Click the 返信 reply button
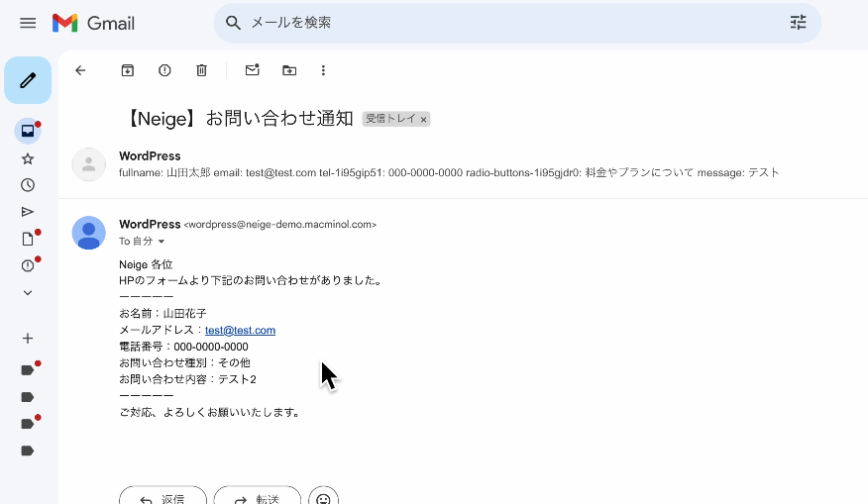Screen dimensions: 868x504 [x=163, y=497]
